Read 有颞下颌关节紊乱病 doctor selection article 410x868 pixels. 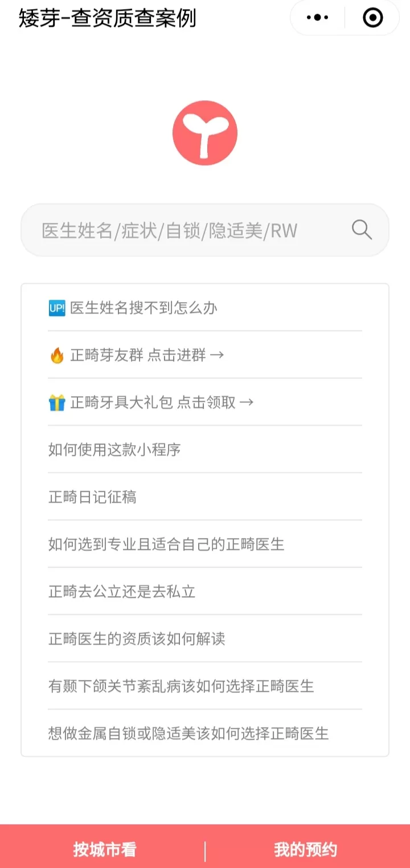(181, 687)
